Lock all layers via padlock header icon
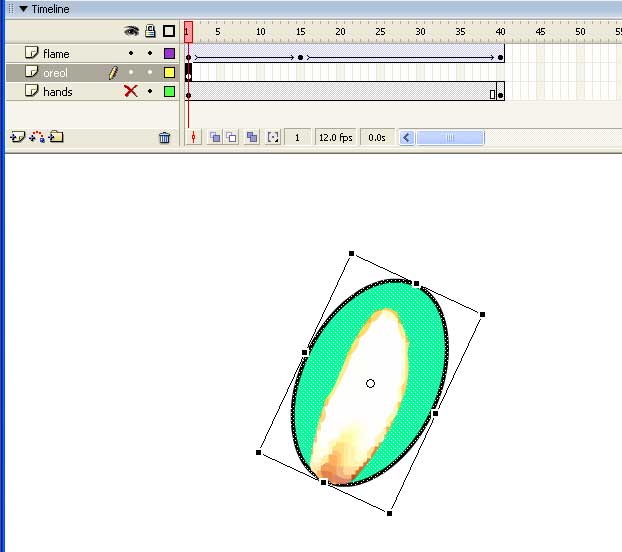This screenshot has height=552, width=622. (150, 31)
